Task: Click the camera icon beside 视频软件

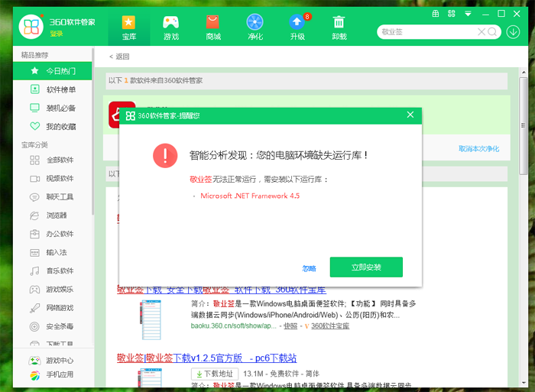Action: (x=34, y=179)
